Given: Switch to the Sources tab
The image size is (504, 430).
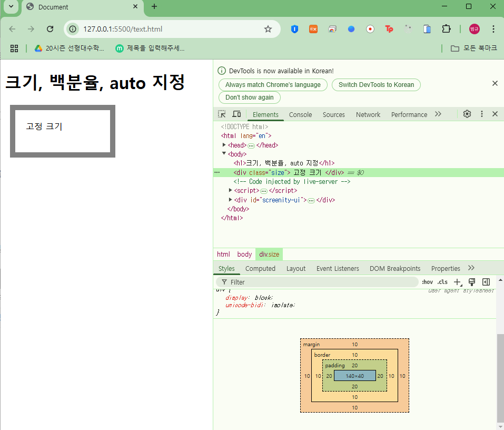Looking at the screenshot, I should pyautogui.click(x=334, y=115).
